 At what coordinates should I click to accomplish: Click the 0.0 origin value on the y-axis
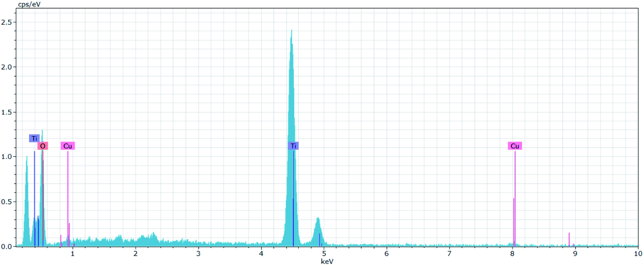[x=6, y=246]
